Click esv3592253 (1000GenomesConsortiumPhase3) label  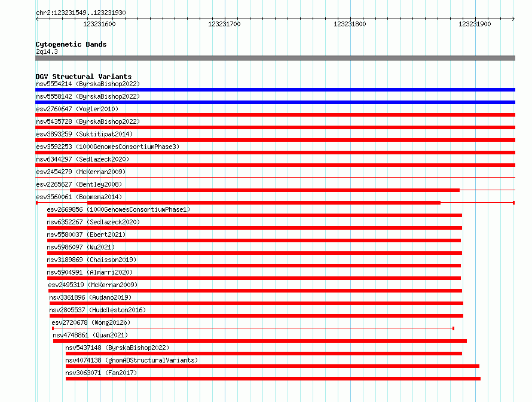(108, 147)
